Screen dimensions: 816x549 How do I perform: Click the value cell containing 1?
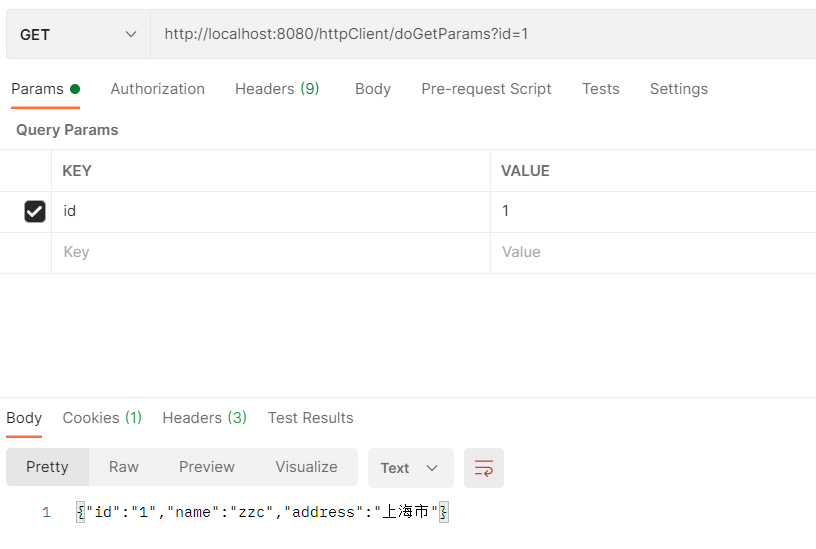pos(653,211)
